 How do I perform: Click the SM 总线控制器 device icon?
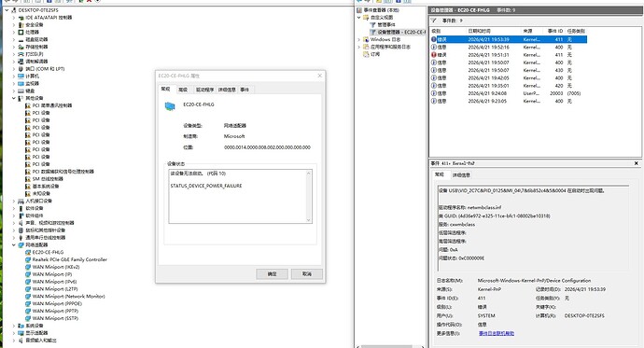click(28, 179)
